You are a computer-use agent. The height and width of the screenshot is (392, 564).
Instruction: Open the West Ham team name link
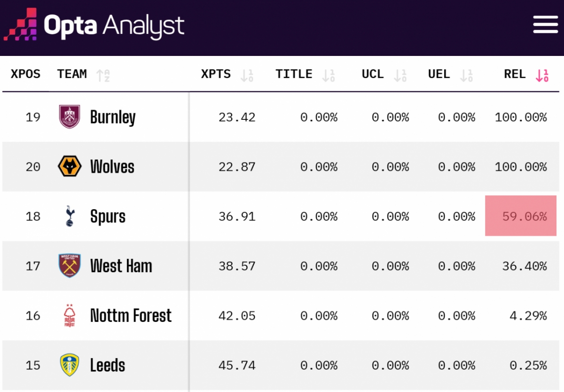click(x=121, y=266)
